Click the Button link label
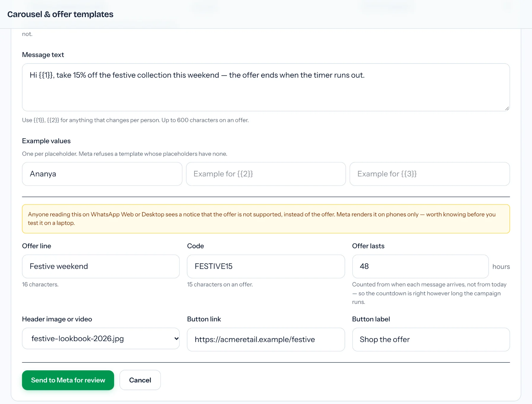The height and width of the screenshot is (404, 532). [204, 319]
